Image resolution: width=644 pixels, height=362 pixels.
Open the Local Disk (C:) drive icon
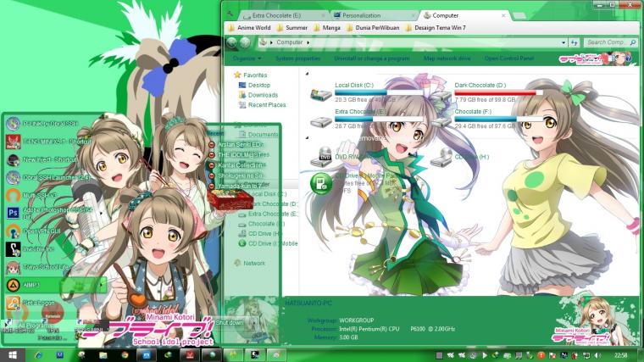321,94
